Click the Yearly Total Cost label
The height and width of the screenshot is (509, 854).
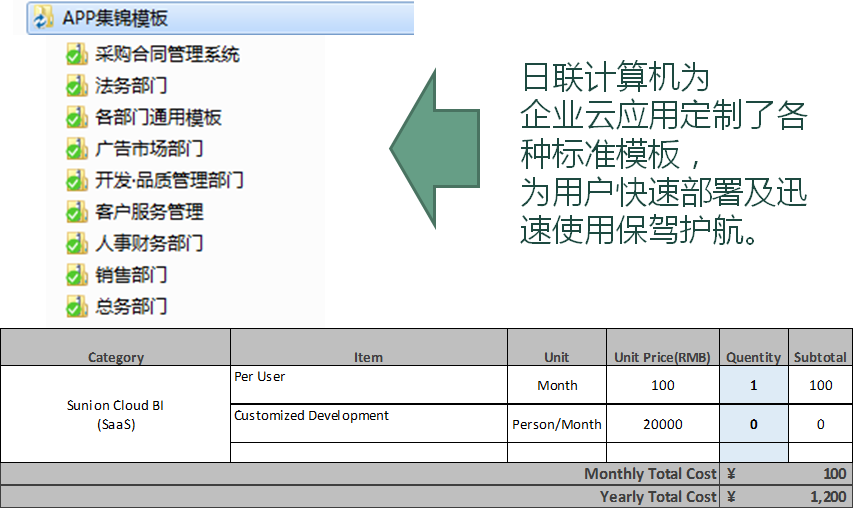coord(658,496)
